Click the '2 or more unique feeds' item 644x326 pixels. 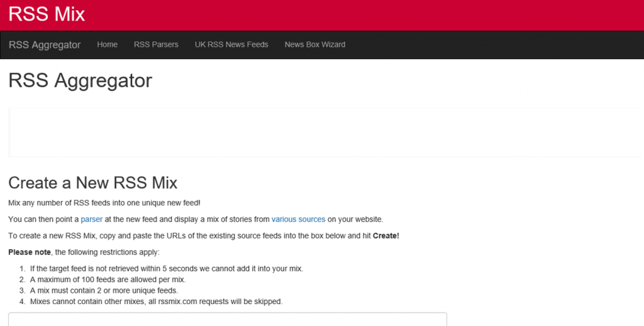pos(104,290)
